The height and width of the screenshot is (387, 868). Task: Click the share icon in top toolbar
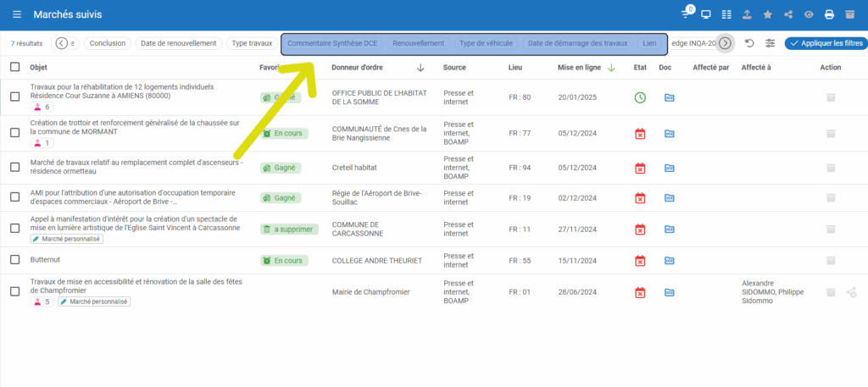[x=788, y=14]
